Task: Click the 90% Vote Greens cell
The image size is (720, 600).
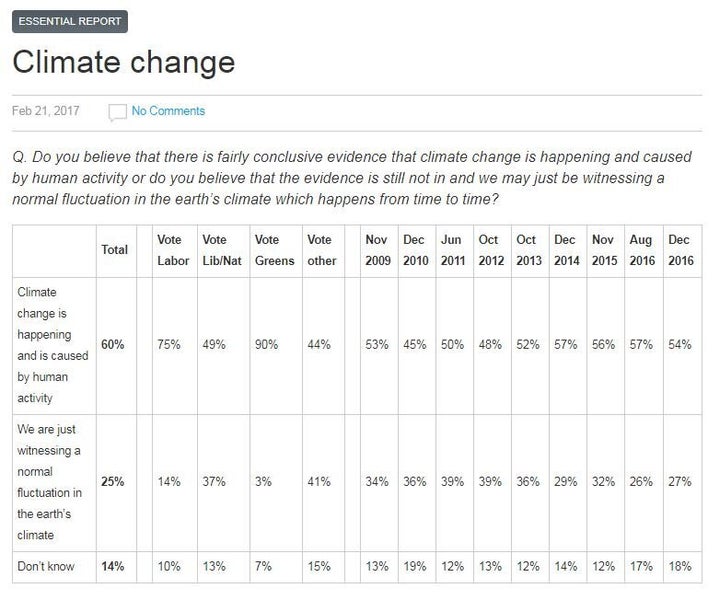Action: coord(266,345)
